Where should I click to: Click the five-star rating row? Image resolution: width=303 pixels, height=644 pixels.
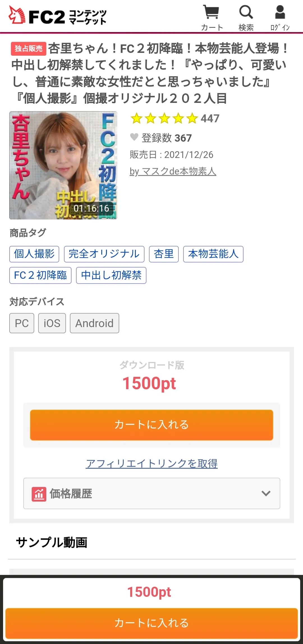point(164,118)
